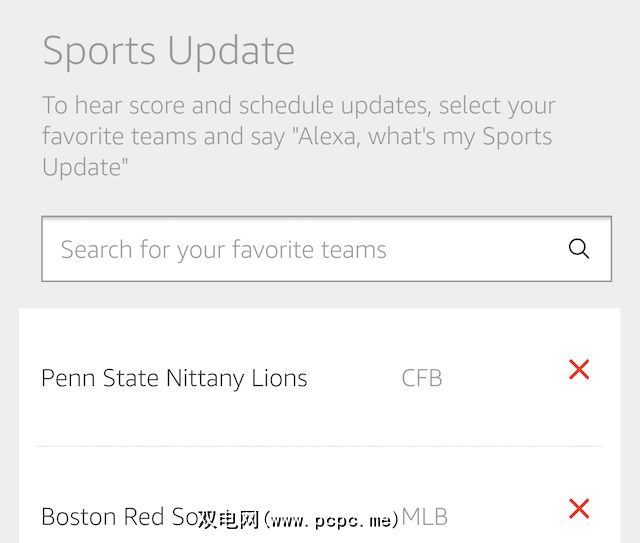Screen dimensions: 640x543
Task: Click the divider line between team rows
Action: click(320, 446)
